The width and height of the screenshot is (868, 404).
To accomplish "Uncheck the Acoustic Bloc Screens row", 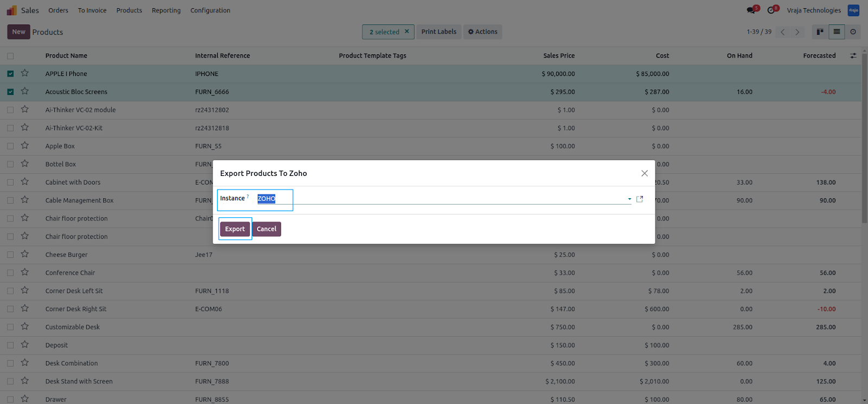I will tap(10, 92).
